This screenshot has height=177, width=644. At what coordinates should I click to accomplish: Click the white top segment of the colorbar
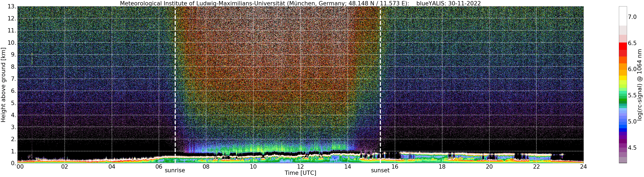(623, 16)
